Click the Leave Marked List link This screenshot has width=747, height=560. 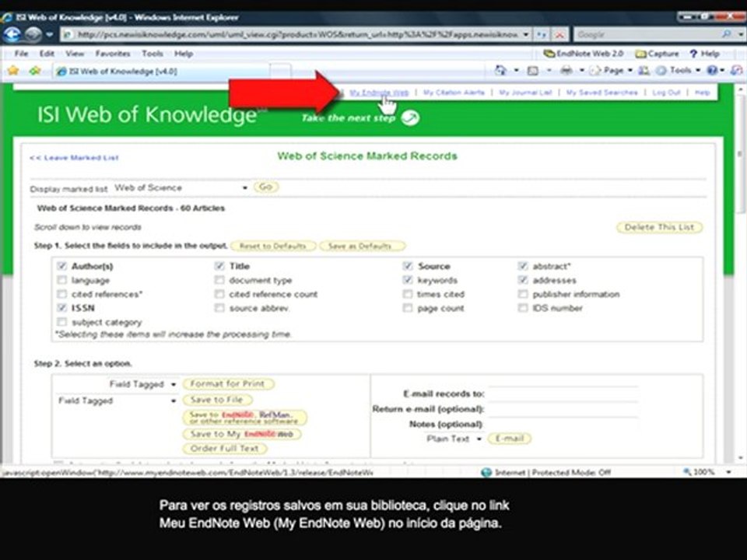coord(75,158)
